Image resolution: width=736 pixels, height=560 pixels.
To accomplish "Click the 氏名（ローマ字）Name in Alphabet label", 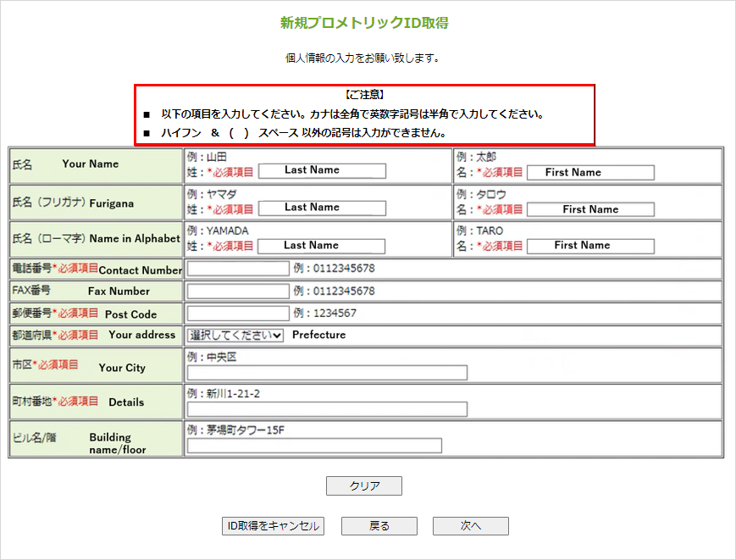I will coord(96,239).
